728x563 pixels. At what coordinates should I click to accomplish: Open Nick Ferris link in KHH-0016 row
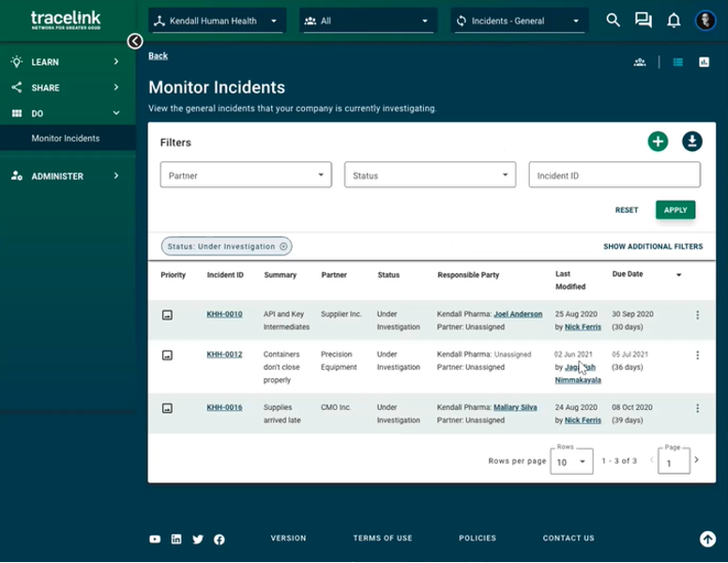tap(583, 420)
